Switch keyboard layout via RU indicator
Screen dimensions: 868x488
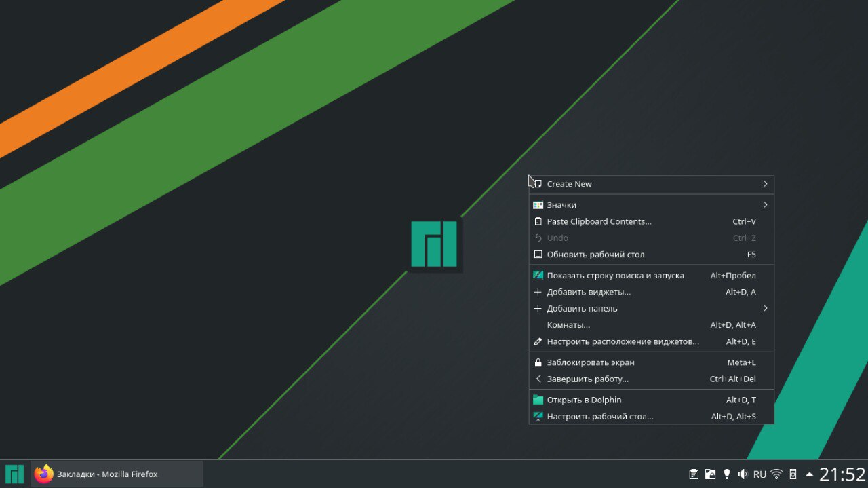tap(759, 474)
